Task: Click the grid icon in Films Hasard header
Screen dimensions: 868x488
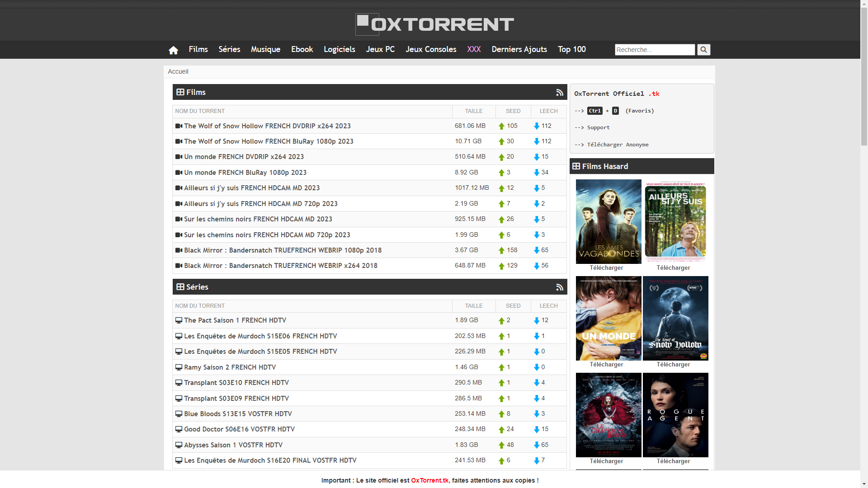Action: click(x=576, y=166)
